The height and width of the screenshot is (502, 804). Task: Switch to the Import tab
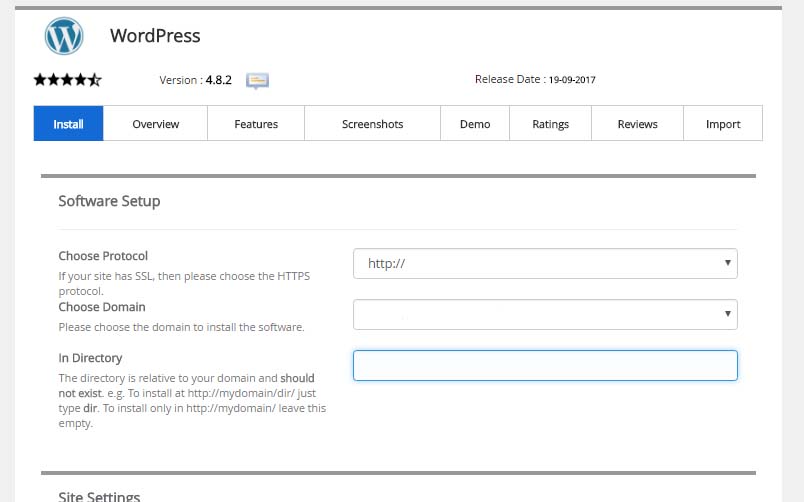point(723,124)
